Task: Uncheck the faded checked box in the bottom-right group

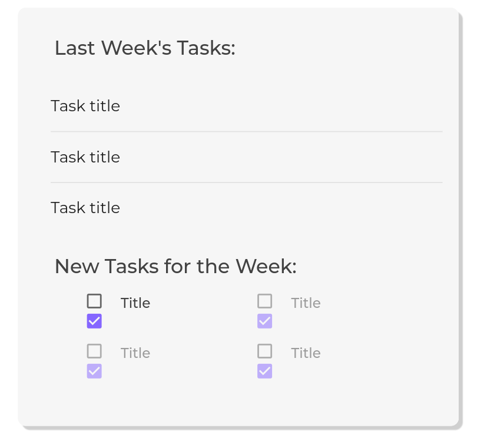Action: tap(265, 371)
